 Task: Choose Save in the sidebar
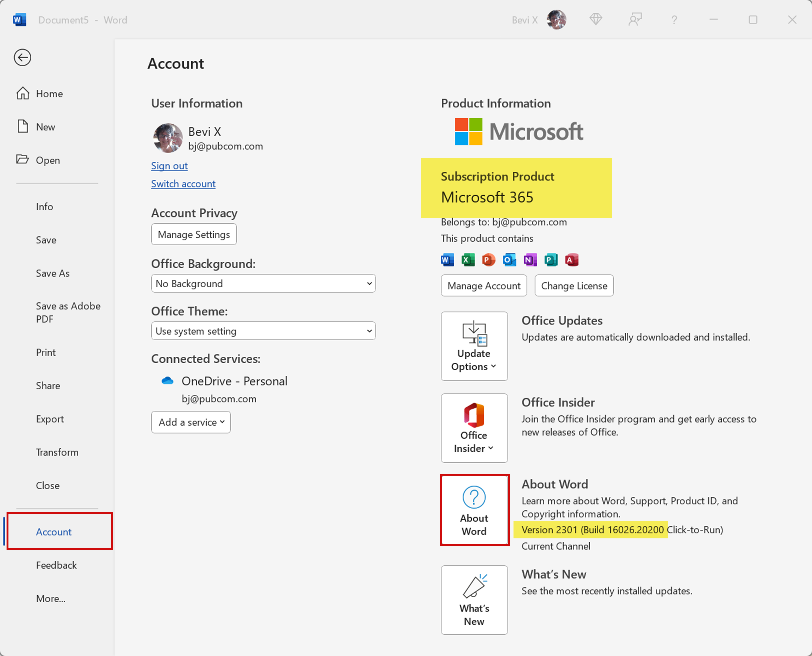[46, 240]
